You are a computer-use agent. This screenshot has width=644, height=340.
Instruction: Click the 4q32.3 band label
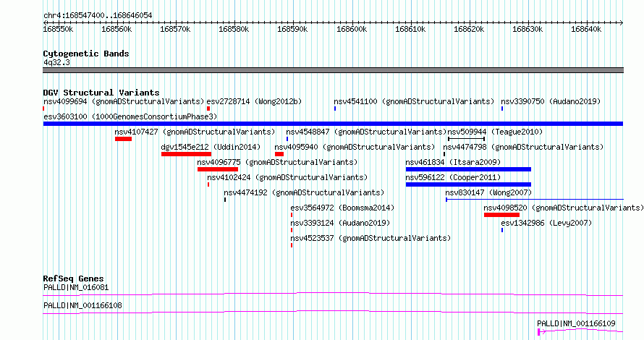click(56, 62)
